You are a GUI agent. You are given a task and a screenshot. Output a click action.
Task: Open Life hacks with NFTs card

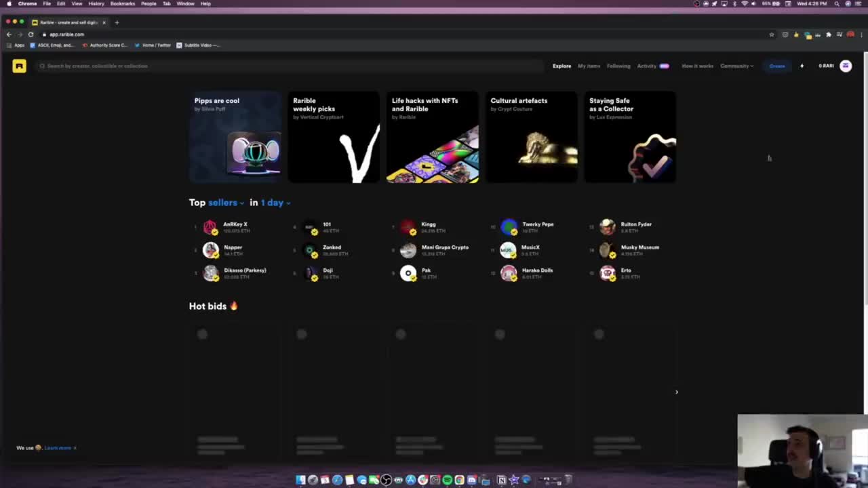433,137
